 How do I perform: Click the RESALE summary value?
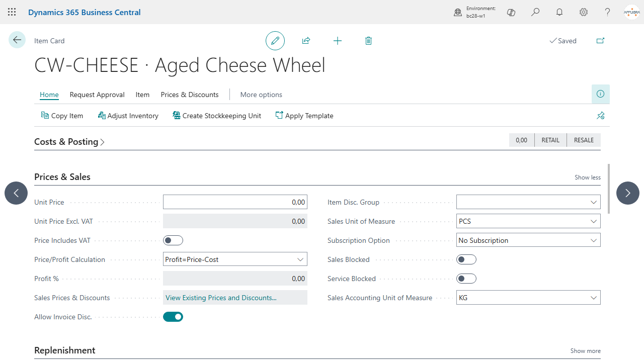[584, 140]
